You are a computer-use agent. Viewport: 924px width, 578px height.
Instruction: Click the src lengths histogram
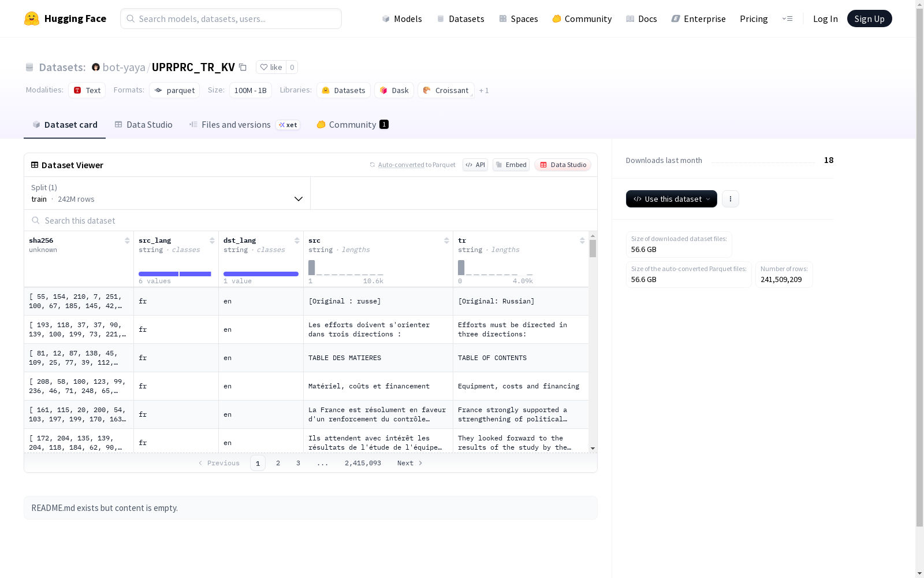[x=346, y=268]
